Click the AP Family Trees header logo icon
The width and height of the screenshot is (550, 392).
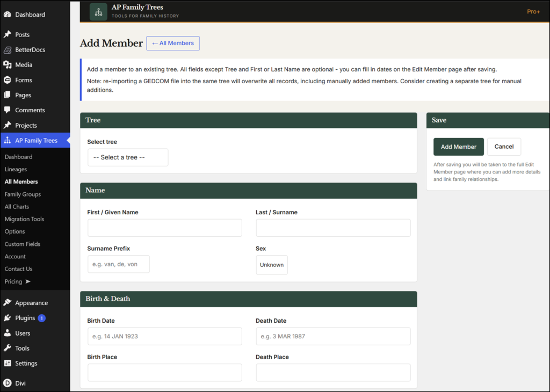pyautogui.click(x=99, y=12)
